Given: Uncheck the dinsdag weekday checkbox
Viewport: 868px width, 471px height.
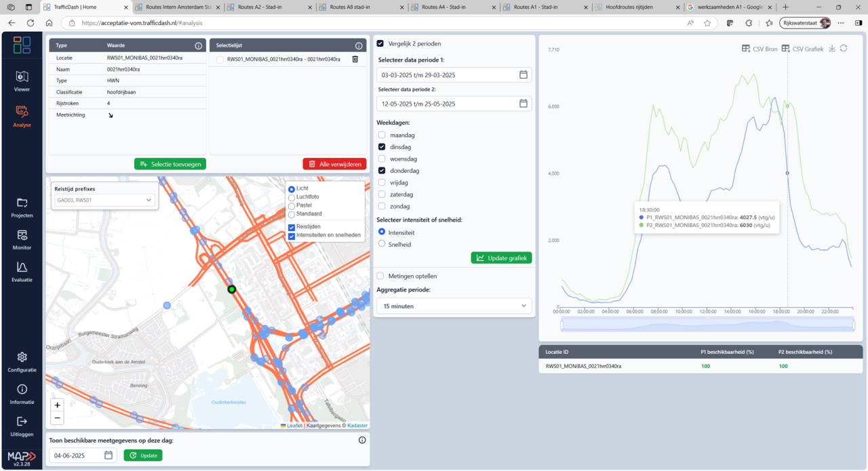Looking at the screenshot, I should tap(382, 146).
